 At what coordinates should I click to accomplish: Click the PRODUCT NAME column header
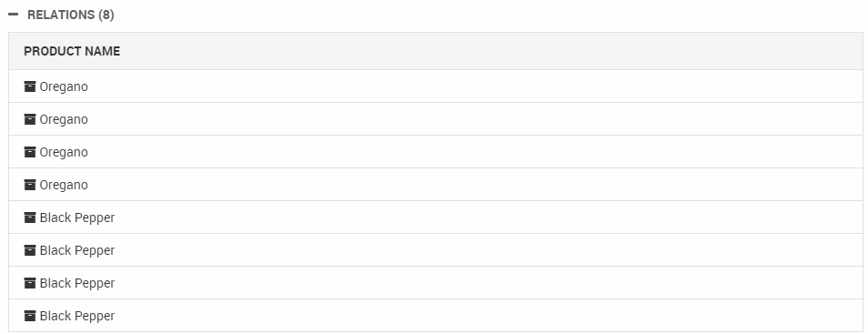(x=72, y=51)
